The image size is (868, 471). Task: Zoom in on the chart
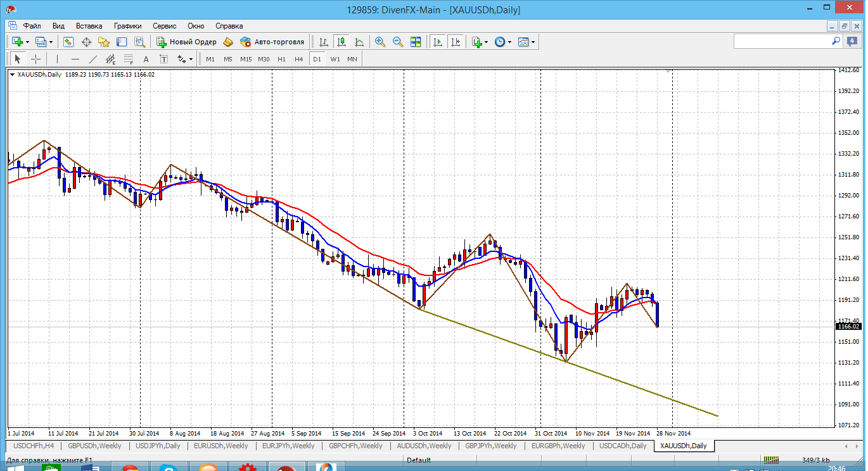pyautogui.click(x=380, y=42)
